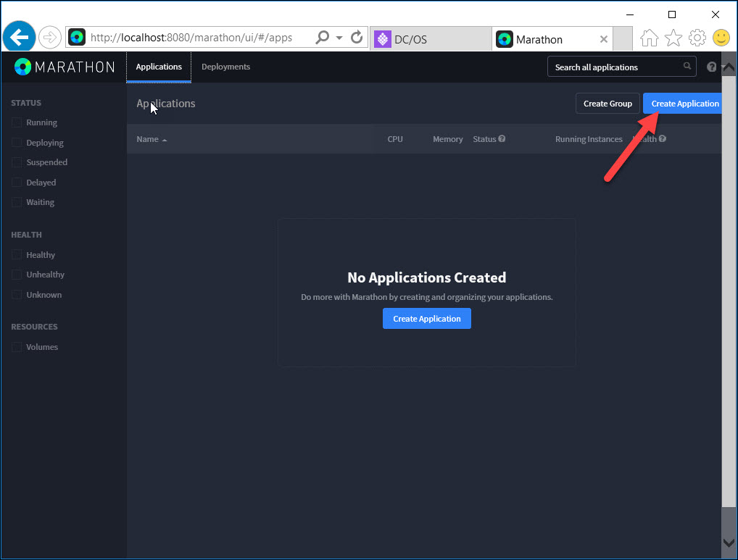Open the browser home icon
Image resolution: width=738 pixels, height=560 pixels.
pyautogui.click(x=649, y=38)
